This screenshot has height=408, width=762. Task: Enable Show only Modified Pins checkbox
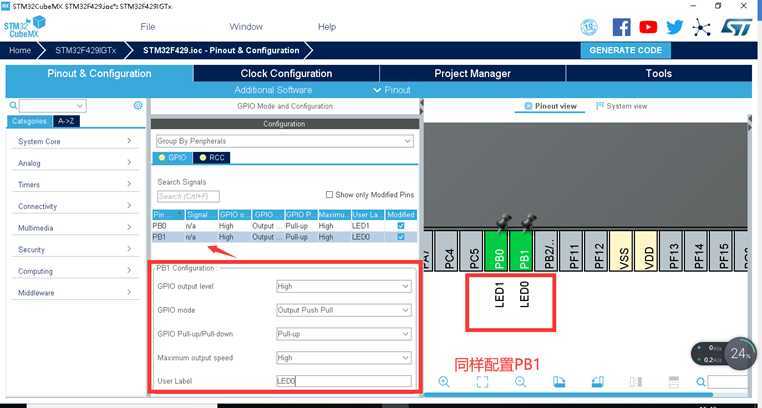329,195
